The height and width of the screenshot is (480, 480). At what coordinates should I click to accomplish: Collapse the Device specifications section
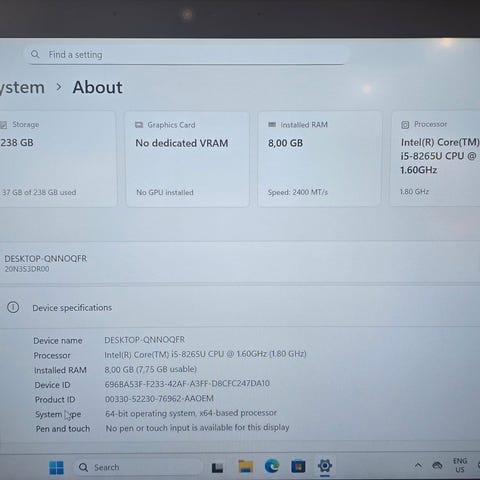(240, 307)
